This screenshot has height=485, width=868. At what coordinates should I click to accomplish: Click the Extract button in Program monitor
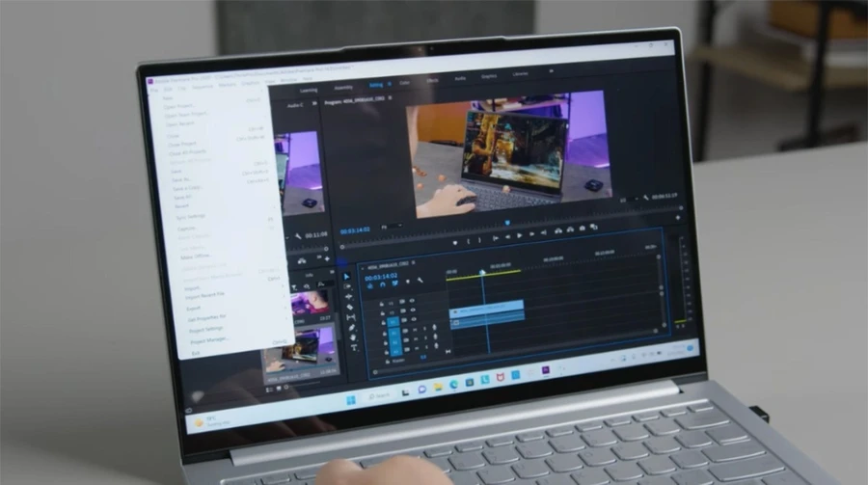[x=570, y=229]
